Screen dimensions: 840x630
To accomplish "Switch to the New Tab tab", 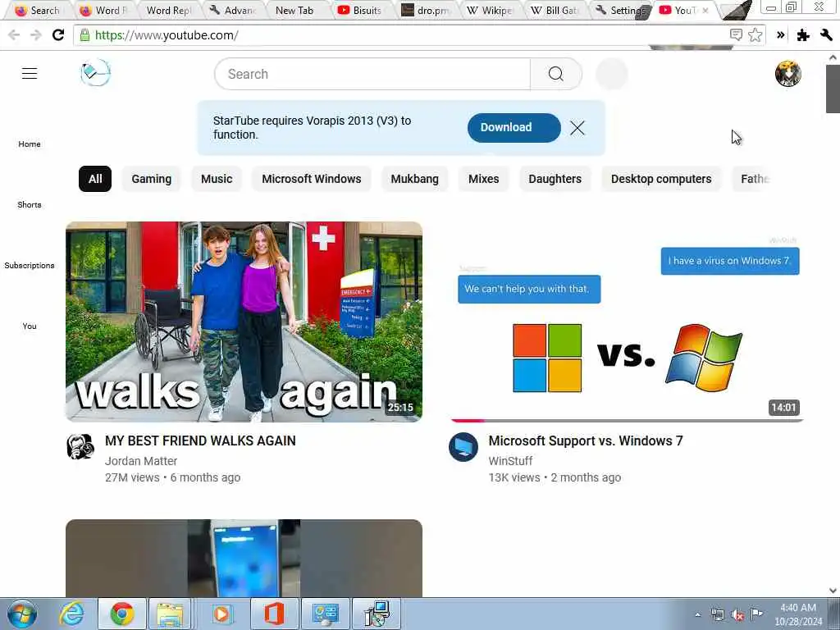I will pyautogui.click(x=294, y=10).
